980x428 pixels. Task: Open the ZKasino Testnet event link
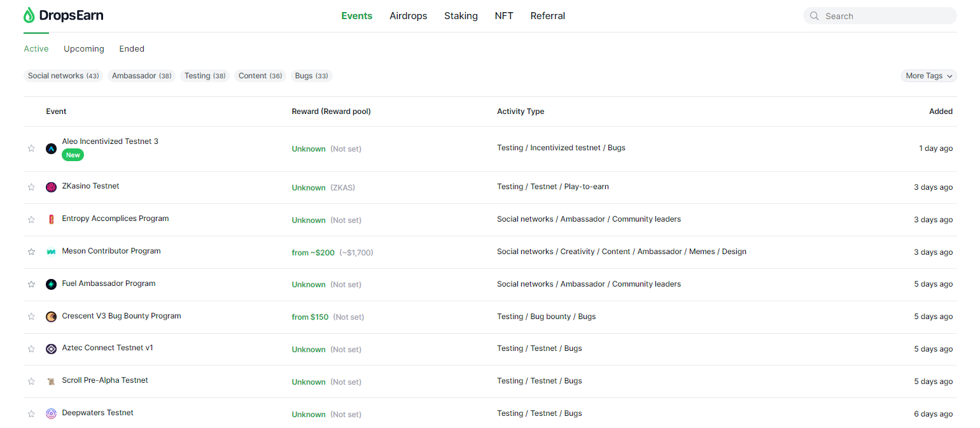90,186
